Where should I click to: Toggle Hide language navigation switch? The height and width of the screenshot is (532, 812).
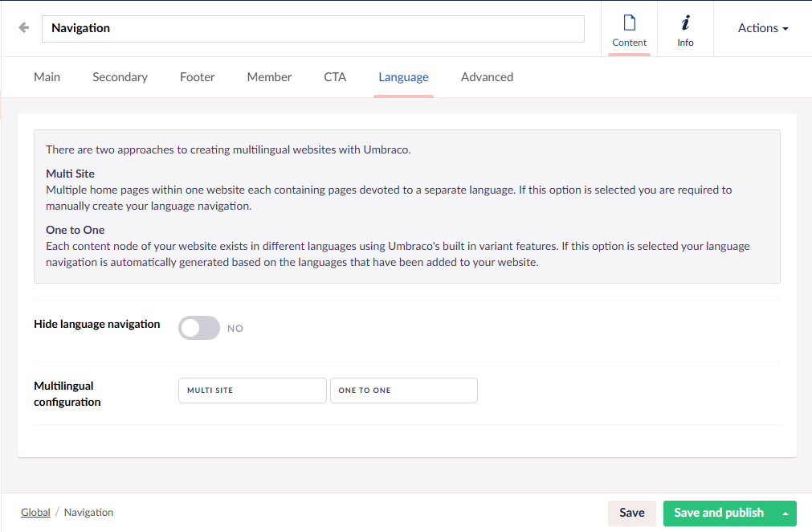click(x=199, y=328)
